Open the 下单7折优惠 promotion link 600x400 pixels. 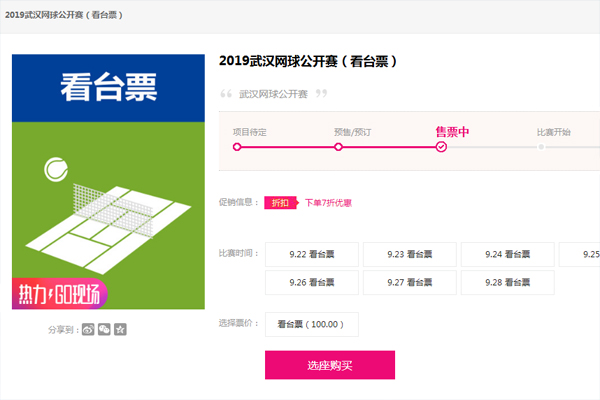pos(328,202)
